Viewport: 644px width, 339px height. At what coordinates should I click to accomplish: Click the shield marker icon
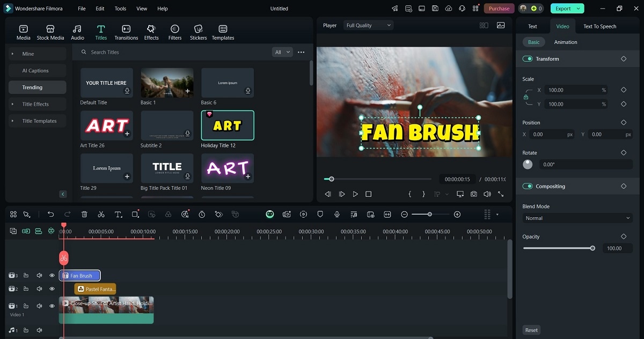320,214
